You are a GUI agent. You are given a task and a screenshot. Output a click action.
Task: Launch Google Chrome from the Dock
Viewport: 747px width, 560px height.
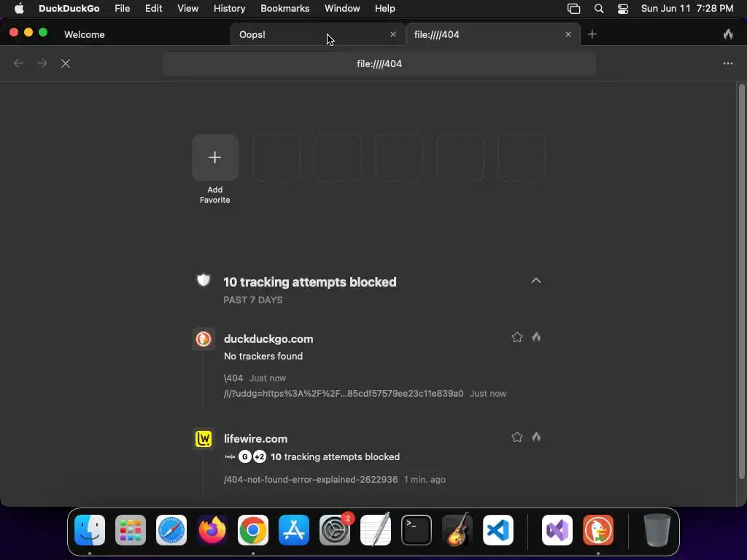253,530
